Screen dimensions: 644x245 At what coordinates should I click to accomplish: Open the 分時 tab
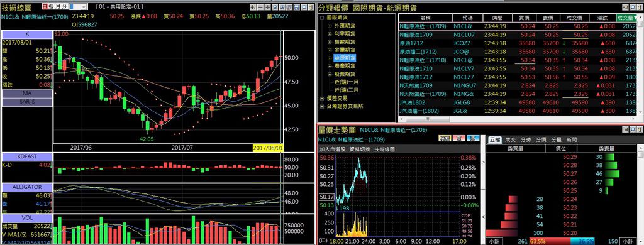pos(526,139)
